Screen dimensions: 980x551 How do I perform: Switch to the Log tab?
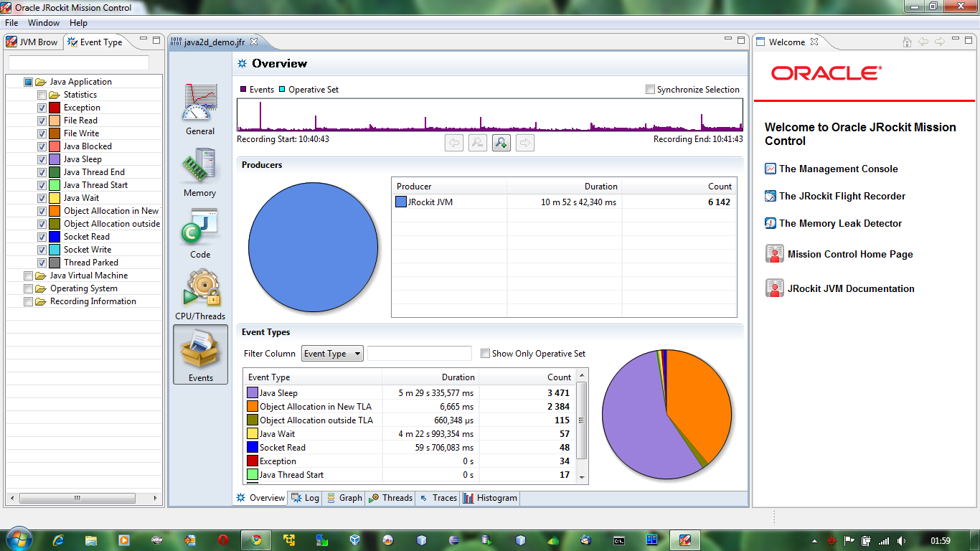pos(306,498)
